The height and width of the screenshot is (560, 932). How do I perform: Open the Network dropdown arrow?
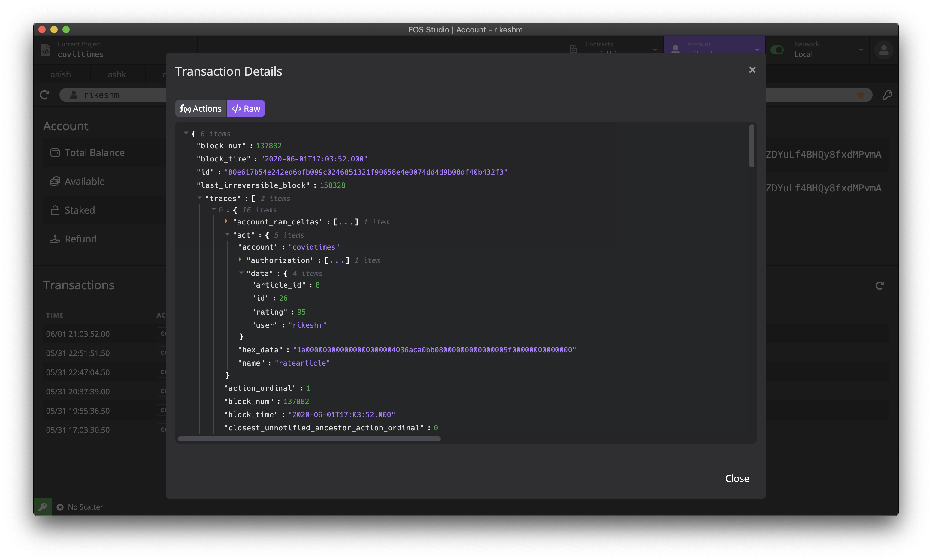[861, 50]
